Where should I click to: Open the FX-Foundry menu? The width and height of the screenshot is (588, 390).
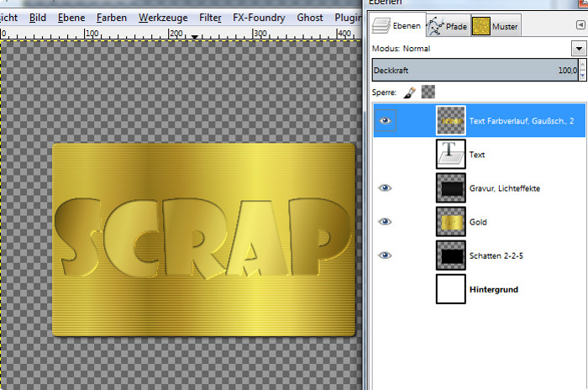pyautogui.click(x=260, y=17)
